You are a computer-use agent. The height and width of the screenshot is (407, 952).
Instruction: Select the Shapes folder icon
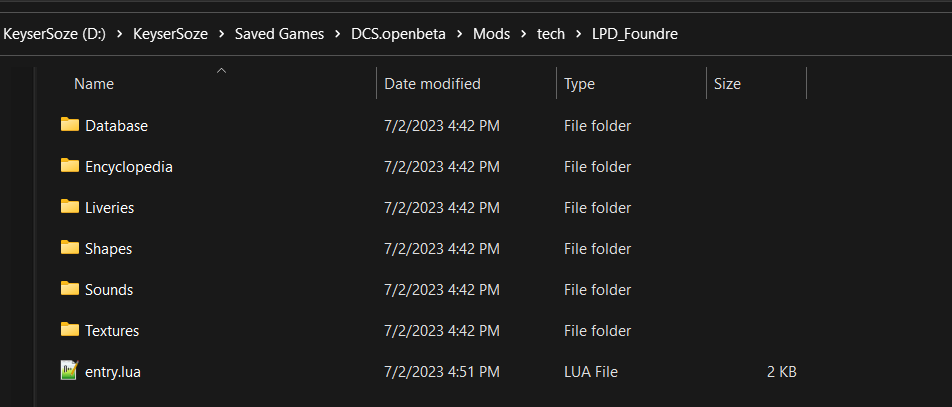pyautogui.click(x=70, y=248)
